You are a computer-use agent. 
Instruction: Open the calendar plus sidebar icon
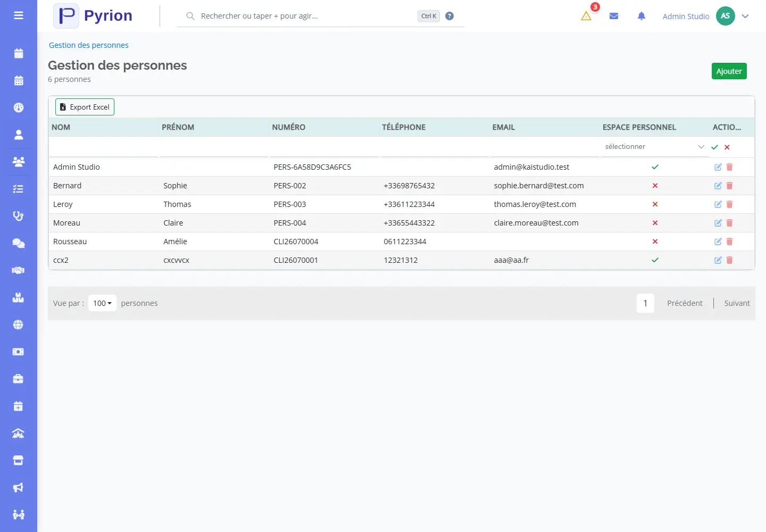click(19, 406)
